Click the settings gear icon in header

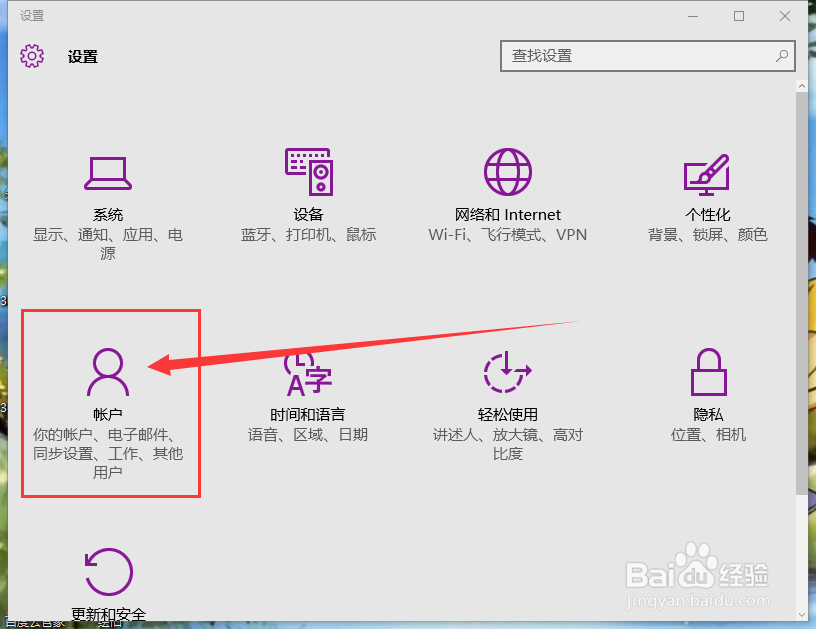(32, 56)
